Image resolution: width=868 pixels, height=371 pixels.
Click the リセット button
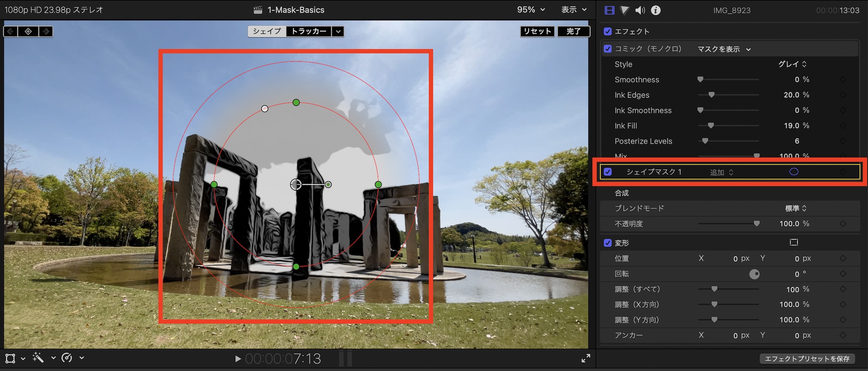537,31
